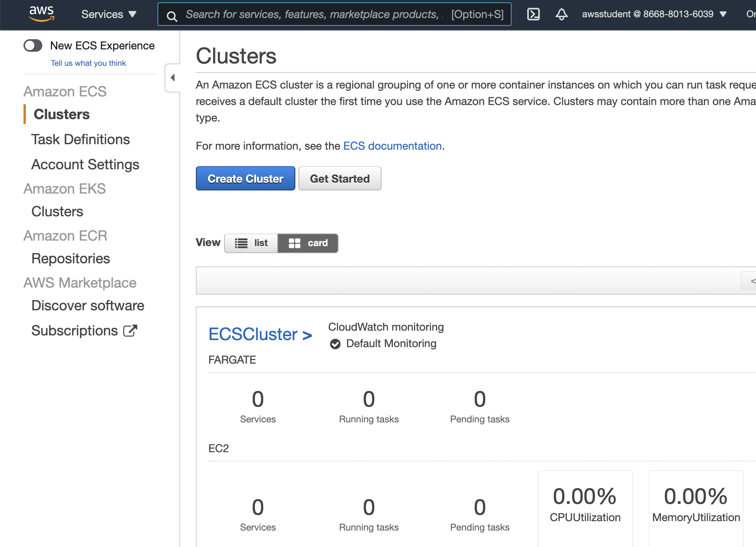The image size is (756, 547).
Task: Click the Default Monitoring checkmark icon
Action: click(335, 344)
